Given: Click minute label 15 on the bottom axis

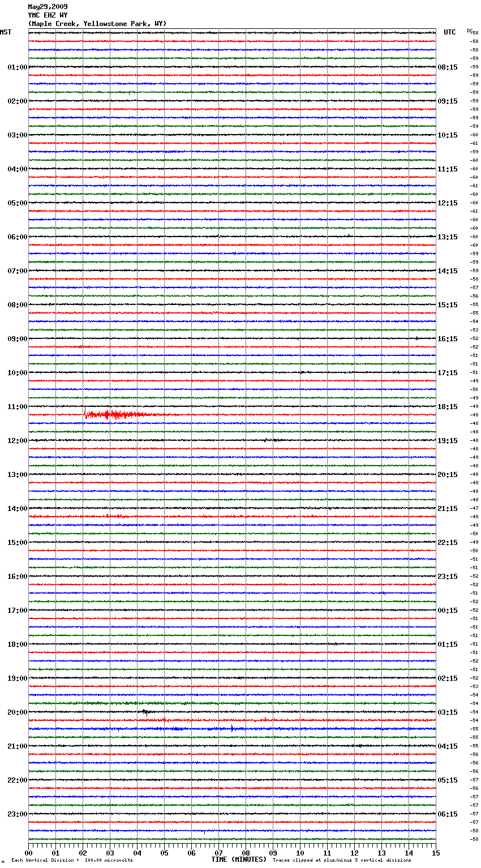Looking at the screenshot, I should [x=436, y=853].
